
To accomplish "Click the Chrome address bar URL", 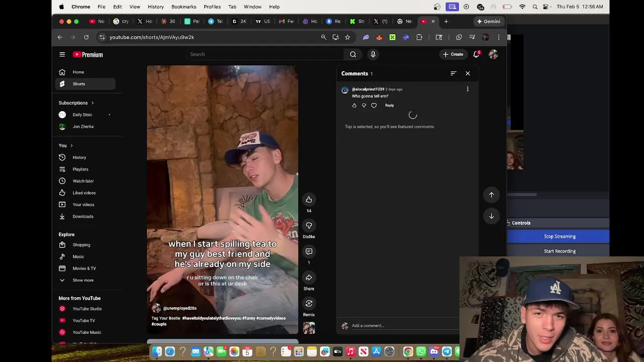I will click(152, 37).
